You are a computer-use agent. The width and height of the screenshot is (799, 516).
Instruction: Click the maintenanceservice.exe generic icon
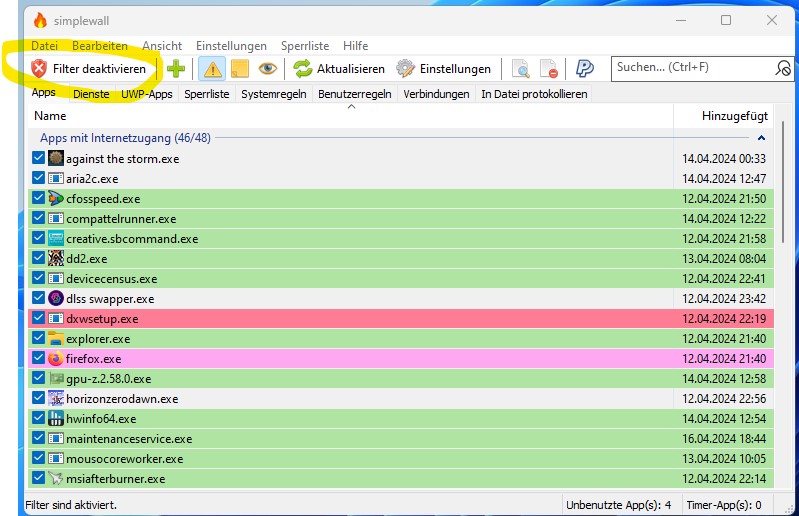(56, 438)
